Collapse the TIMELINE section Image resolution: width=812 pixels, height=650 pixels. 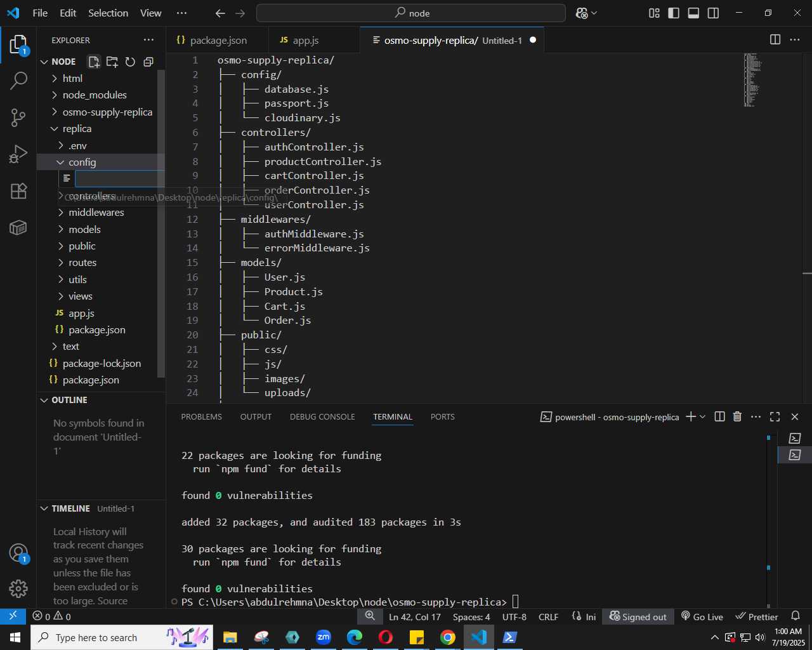70,509
